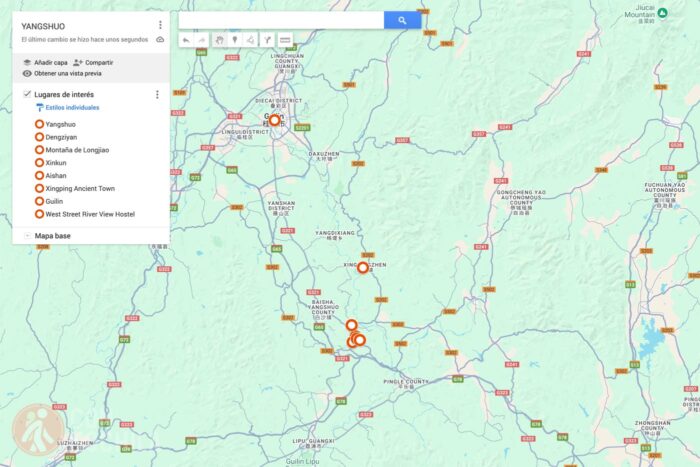Click the orange marker icon next to Xinkun

[x=39, y=163]
